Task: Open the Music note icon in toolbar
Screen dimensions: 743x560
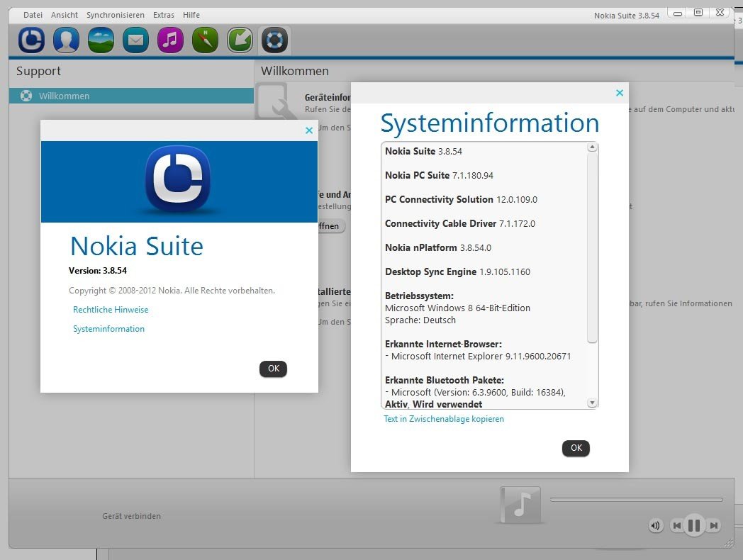Action: 170,40
